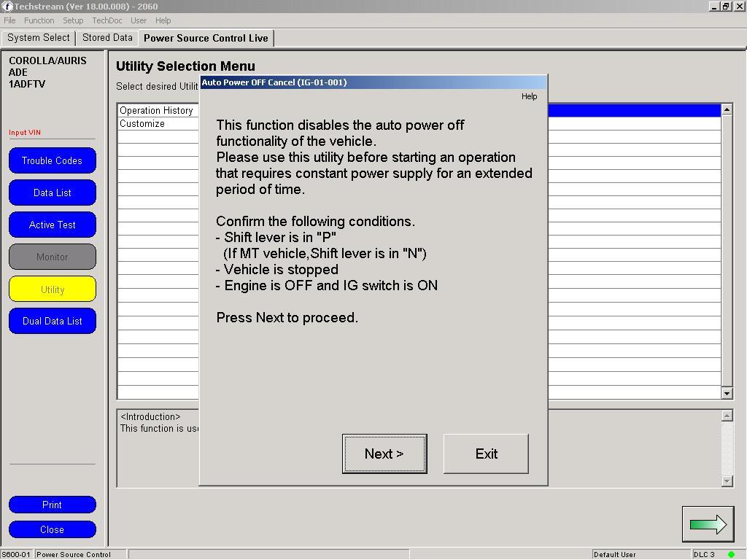
Task: Click the S600-01 status bar entry
Action: [16, 554]
